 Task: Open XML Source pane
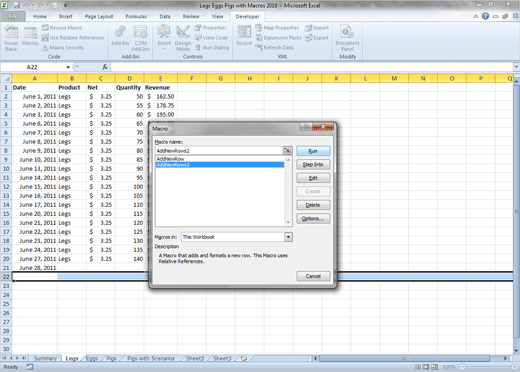click(x=244, y=36)
